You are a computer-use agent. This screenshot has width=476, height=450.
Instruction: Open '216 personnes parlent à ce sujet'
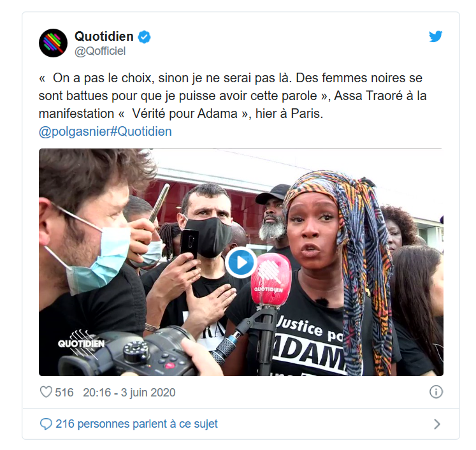[x=136, y=424]
